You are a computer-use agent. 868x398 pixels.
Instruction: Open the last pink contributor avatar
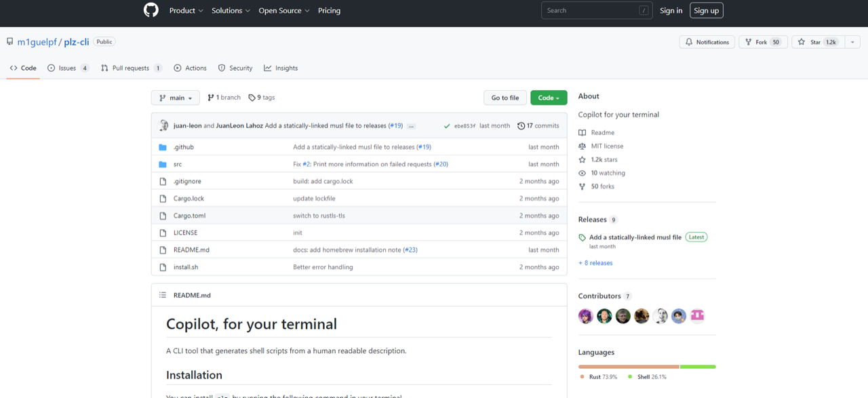coord(698,316)
